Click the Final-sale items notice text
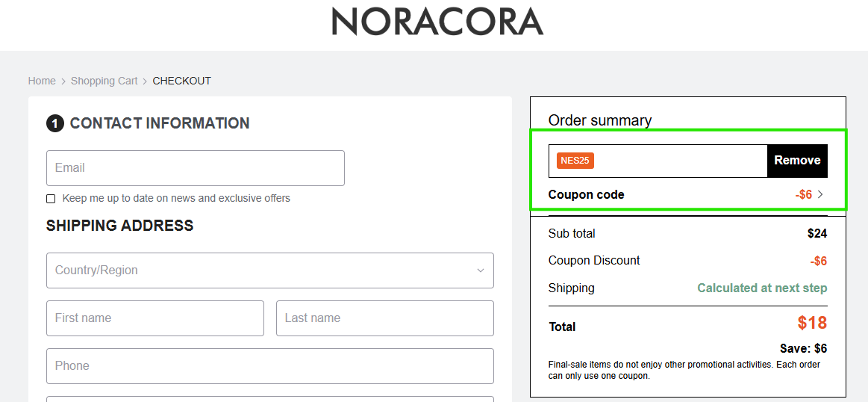The image size is (868, 402). point(684,371)
